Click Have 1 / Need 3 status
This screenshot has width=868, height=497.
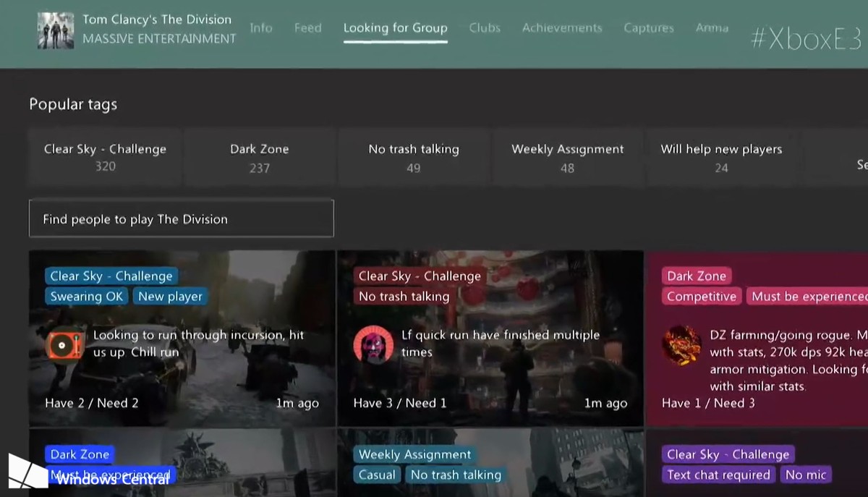[x=708, y=403]
